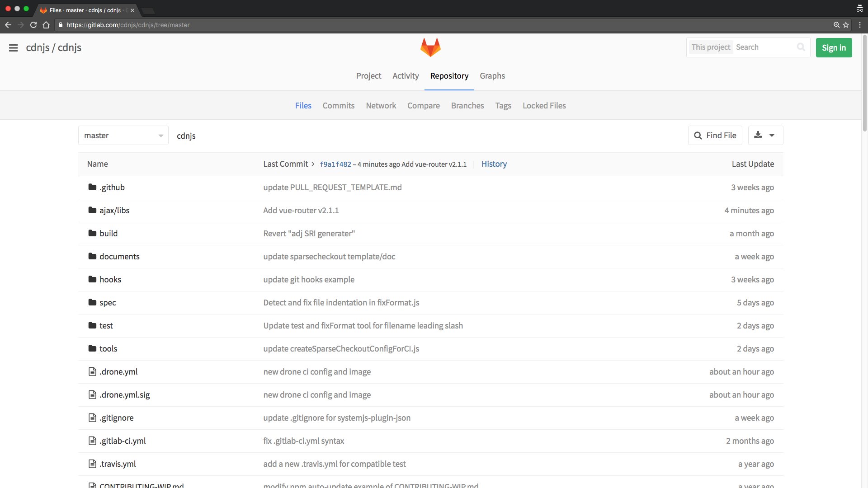
Task: Click the Sign in button
Action: click(834, 48)
